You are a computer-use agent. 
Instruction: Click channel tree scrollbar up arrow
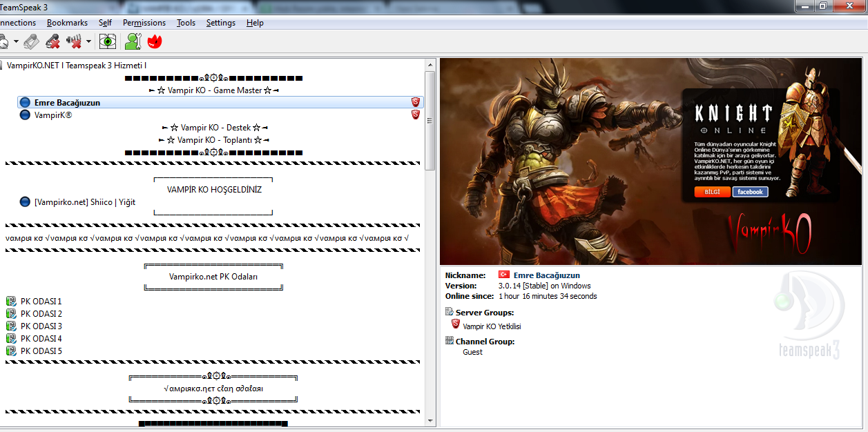(430, 65)
